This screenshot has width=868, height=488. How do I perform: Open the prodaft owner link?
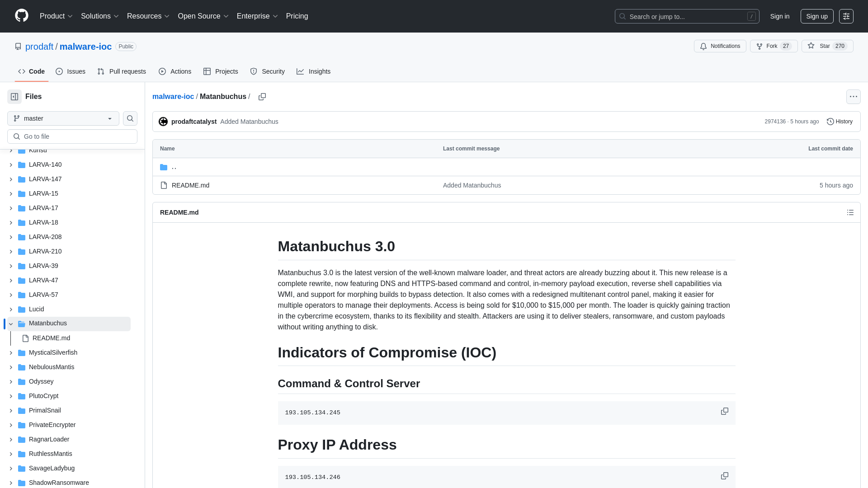click(x=39, y=47)
